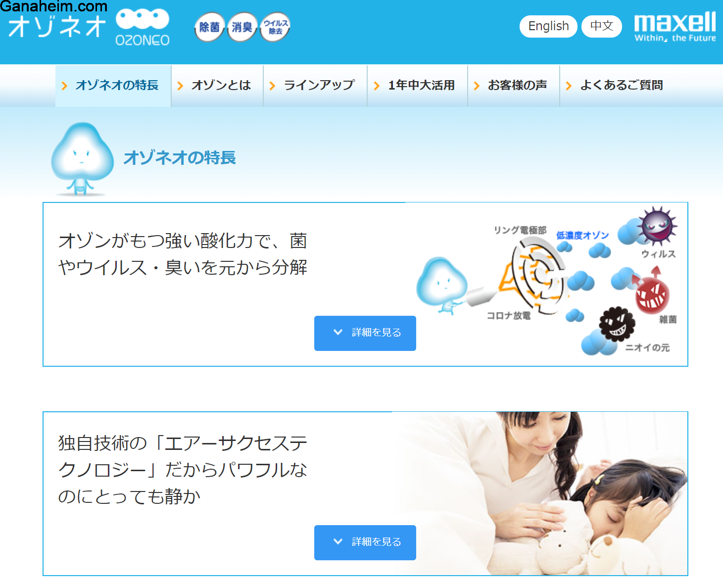Click the purple virus character icon

[x=657, y=226]
